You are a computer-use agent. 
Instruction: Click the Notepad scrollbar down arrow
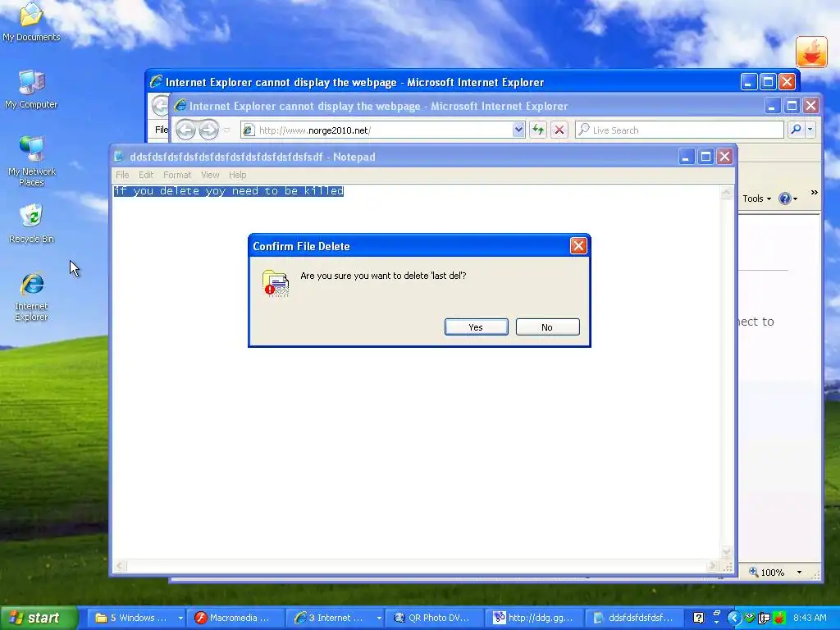(x=727, y=551)
